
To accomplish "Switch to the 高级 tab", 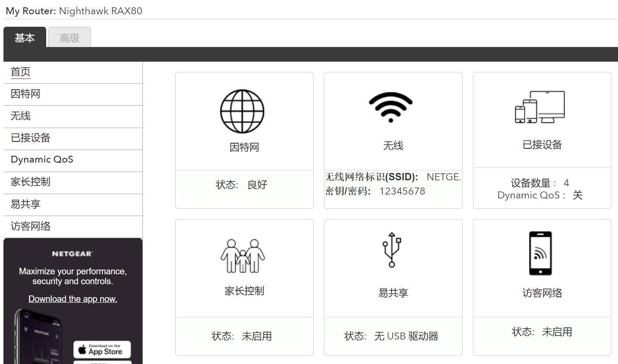I will tap(69, 38).
